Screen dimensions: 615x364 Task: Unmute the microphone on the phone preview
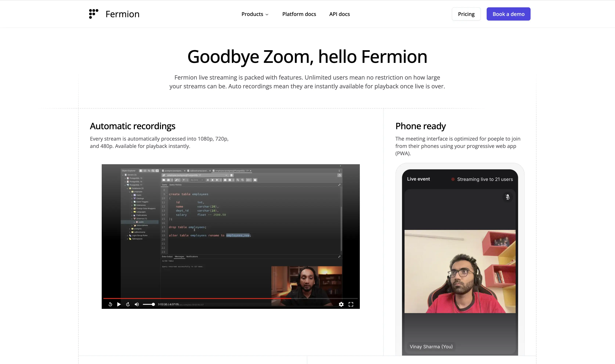(508, 197)
